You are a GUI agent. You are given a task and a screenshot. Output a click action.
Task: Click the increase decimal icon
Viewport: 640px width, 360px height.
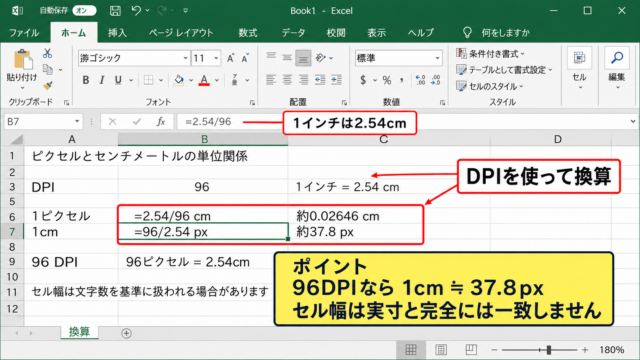click(x=420, y=80)
